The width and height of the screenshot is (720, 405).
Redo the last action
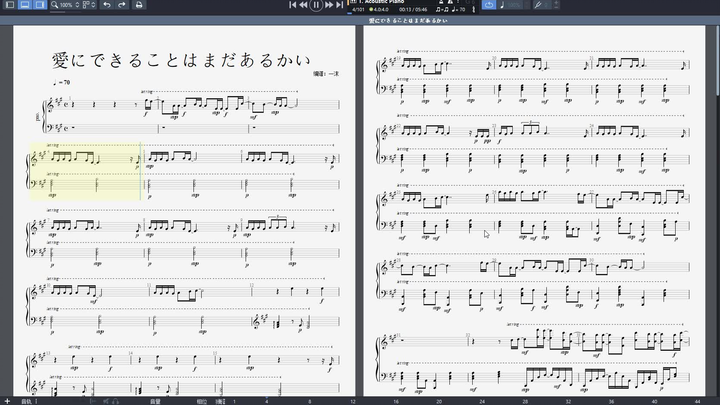(122, 5)
